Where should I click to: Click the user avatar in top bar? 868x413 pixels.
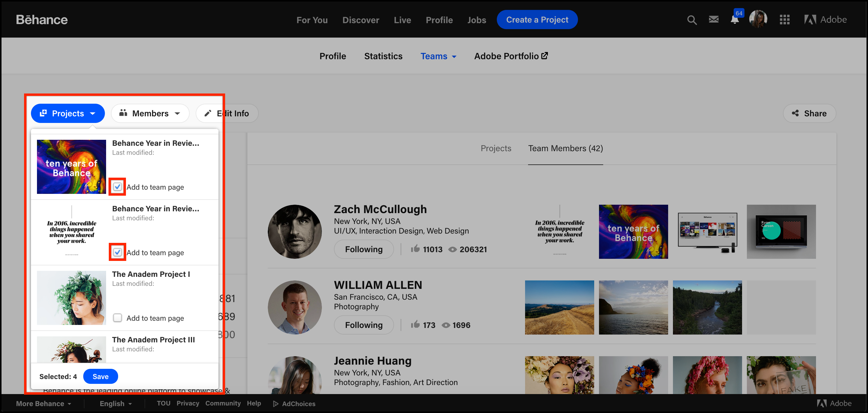coord(758,19)
